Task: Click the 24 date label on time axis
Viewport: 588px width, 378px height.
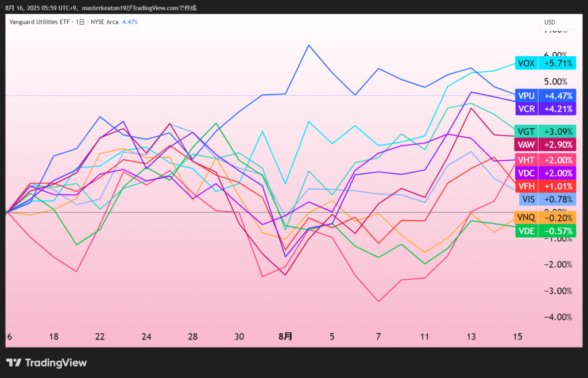Action: 146,337
